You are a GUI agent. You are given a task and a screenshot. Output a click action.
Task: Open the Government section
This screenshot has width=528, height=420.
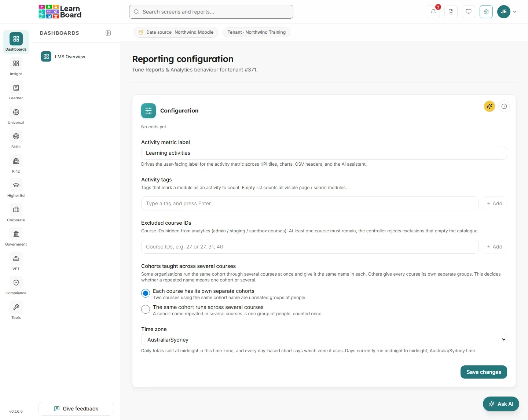tap(16, 237)
